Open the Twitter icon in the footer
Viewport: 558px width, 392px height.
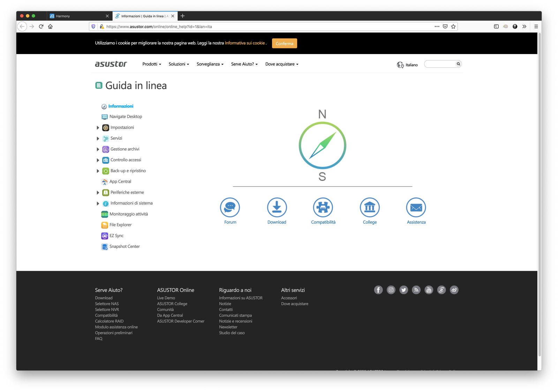click(404, 290)
